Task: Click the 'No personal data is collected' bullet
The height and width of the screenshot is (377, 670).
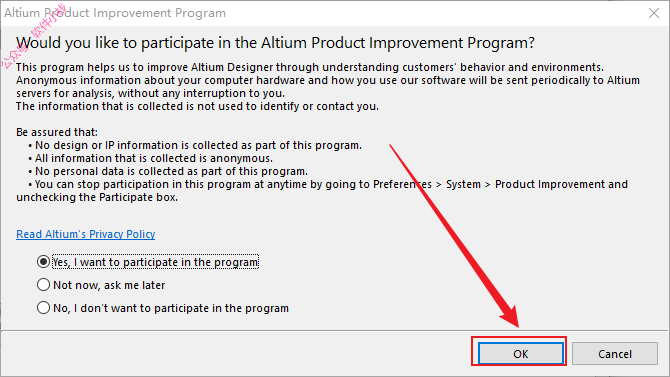Action: click(x=168, y=171)
